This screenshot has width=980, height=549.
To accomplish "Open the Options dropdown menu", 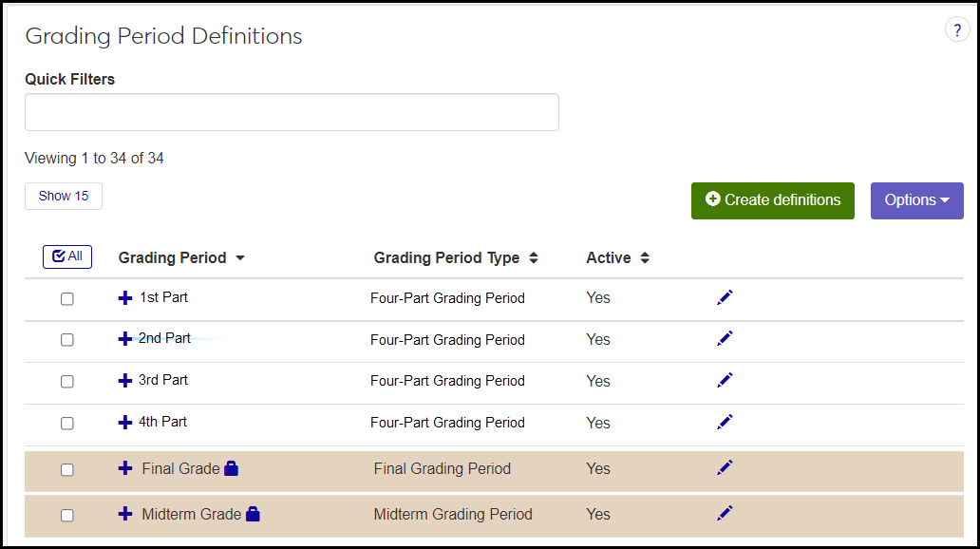I will pos(916,200).
